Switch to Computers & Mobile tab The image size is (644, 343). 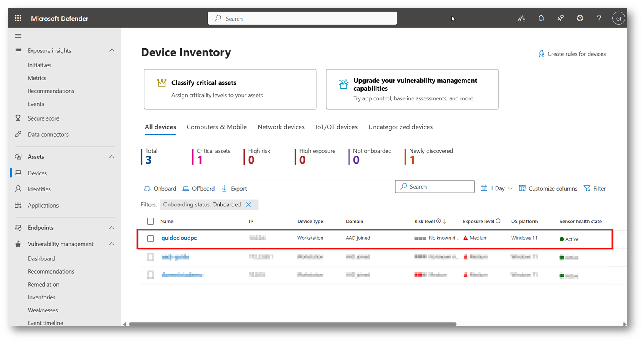pyautogui.click(x=217, y=127)
